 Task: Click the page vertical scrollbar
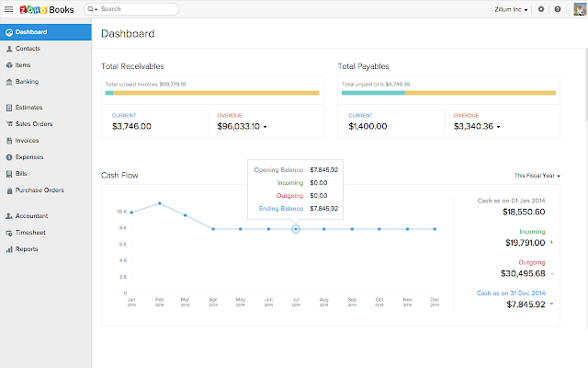click(586, 85)
